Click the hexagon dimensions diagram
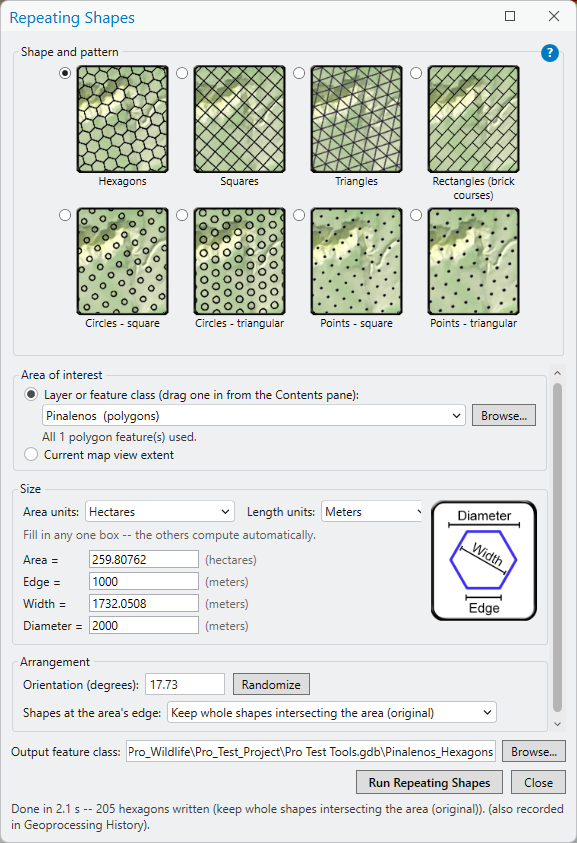Image resolution: width=577 pixels, height=843 pixels. [484, 561]
